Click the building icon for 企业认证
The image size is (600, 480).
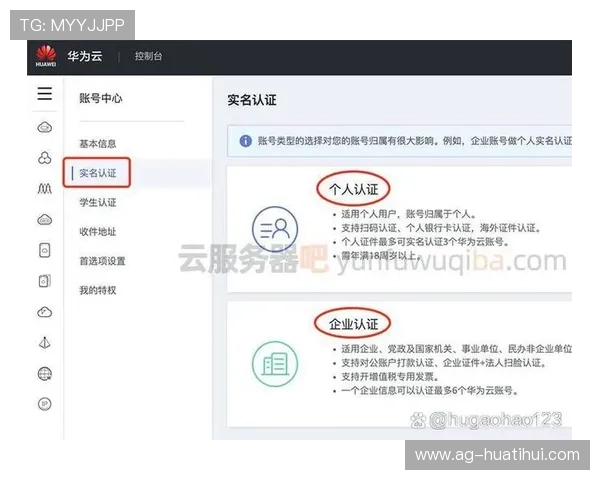(275, 364)
